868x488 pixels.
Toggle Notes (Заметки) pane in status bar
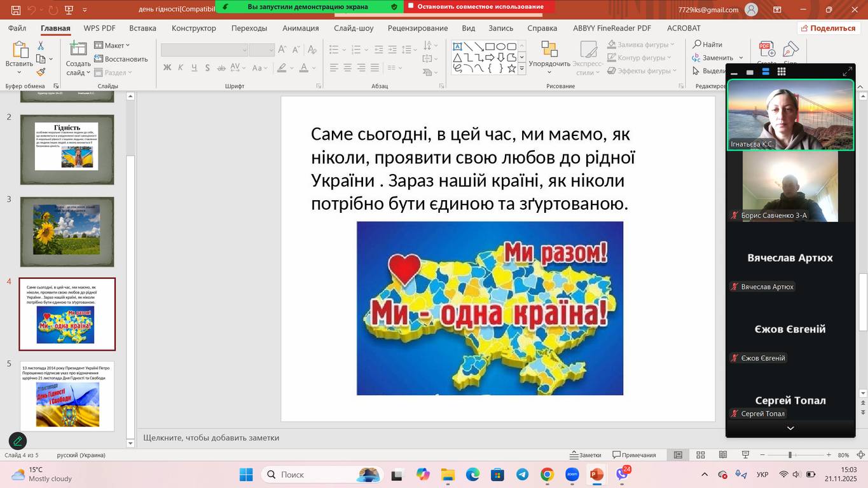click(x=585, y=455)
